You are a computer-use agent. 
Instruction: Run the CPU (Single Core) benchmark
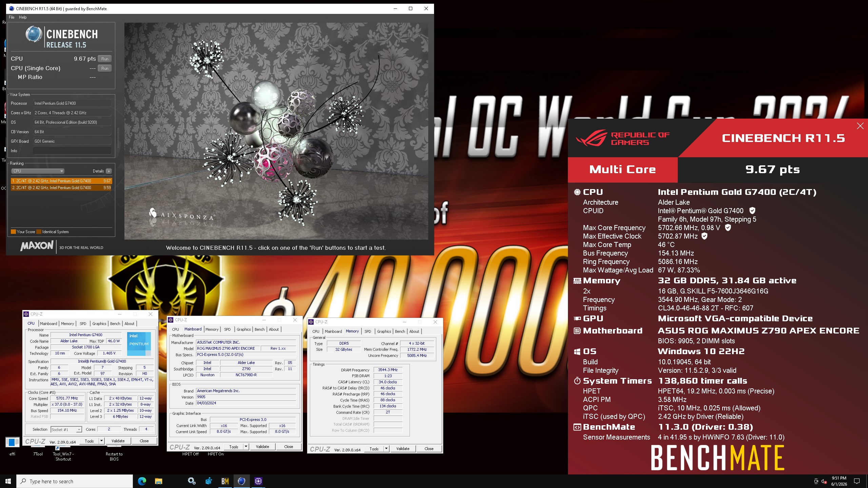pos(105,68)
